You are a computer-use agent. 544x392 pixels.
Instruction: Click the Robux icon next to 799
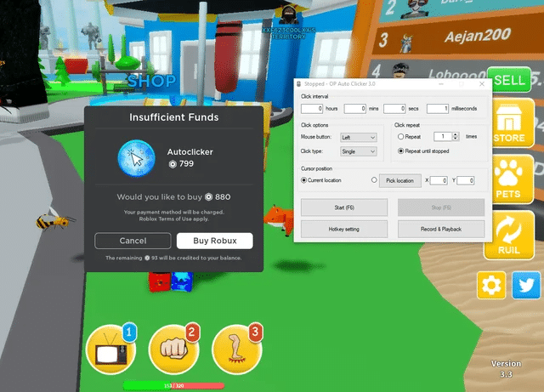click(173, 164)
